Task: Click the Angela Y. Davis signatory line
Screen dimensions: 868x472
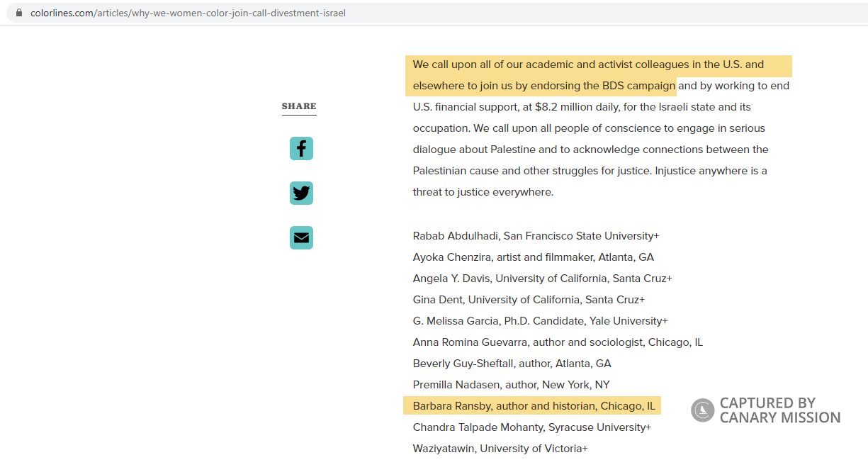Action: pyautogui.click(x=542, y=279)
